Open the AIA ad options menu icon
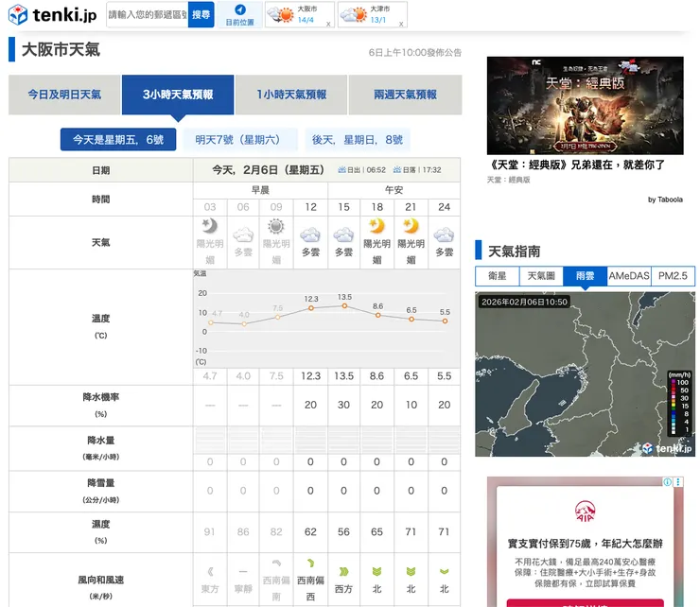This screenshot has width=700, height=607. [678, 482]
